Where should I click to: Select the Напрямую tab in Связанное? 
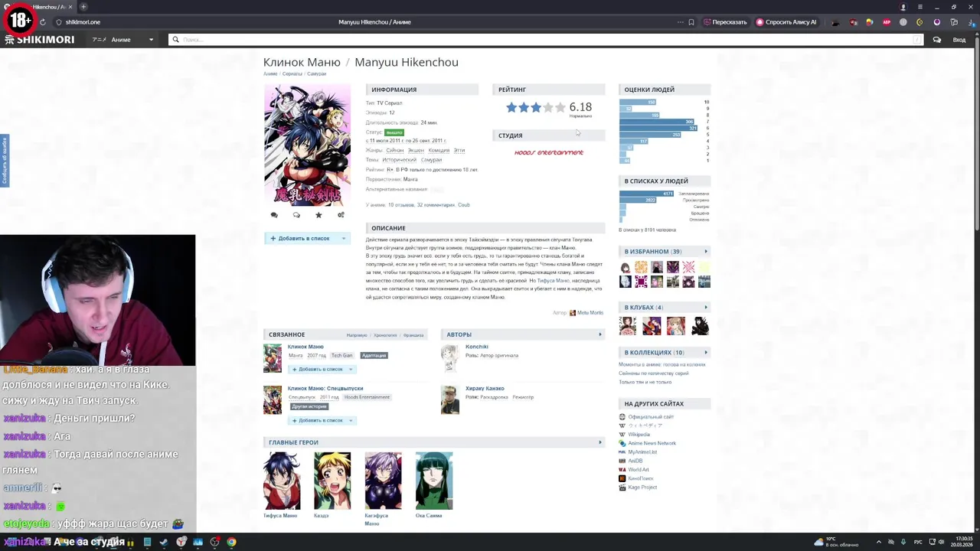point(357,335)
